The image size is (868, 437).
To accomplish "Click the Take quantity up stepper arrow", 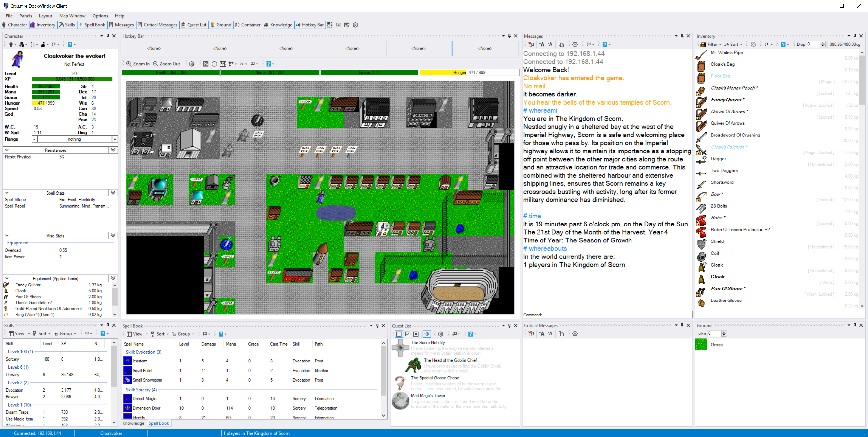I will 724,332.
